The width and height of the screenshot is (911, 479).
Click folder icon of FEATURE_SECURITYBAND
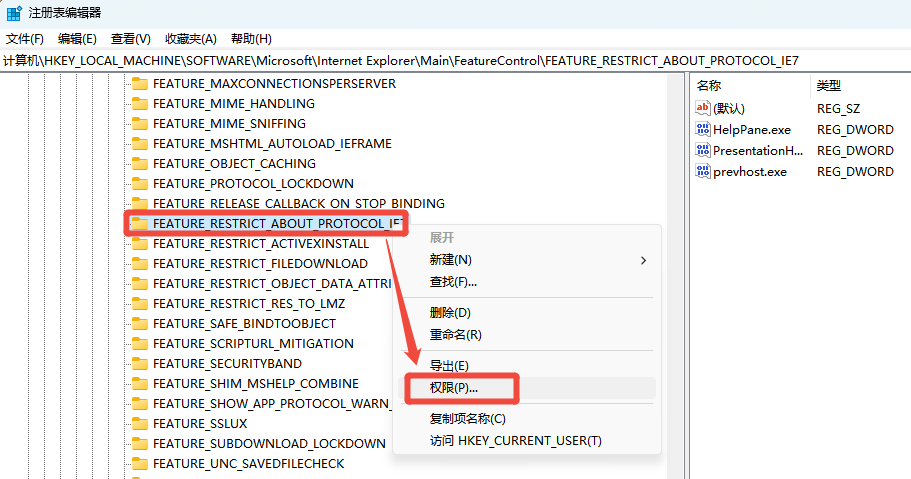[x=139, y=363]
